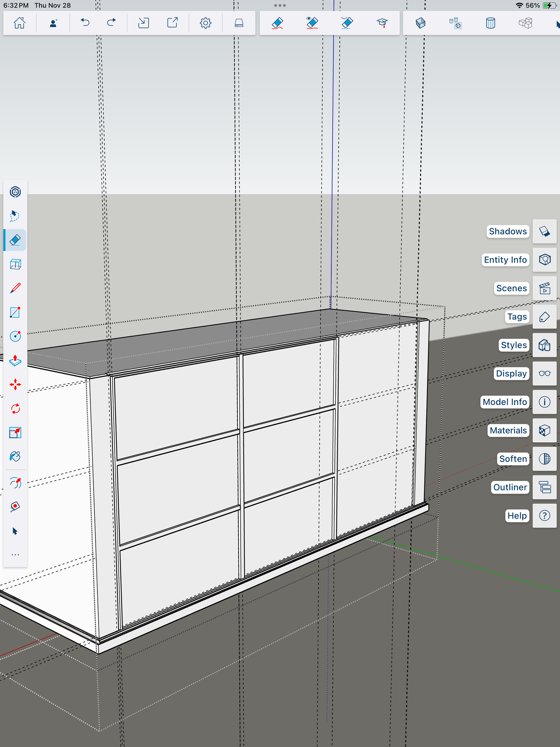Viewport: 560px width, 747px height.
Task: Open the settings gear
Action: click(x=205, y=23)
